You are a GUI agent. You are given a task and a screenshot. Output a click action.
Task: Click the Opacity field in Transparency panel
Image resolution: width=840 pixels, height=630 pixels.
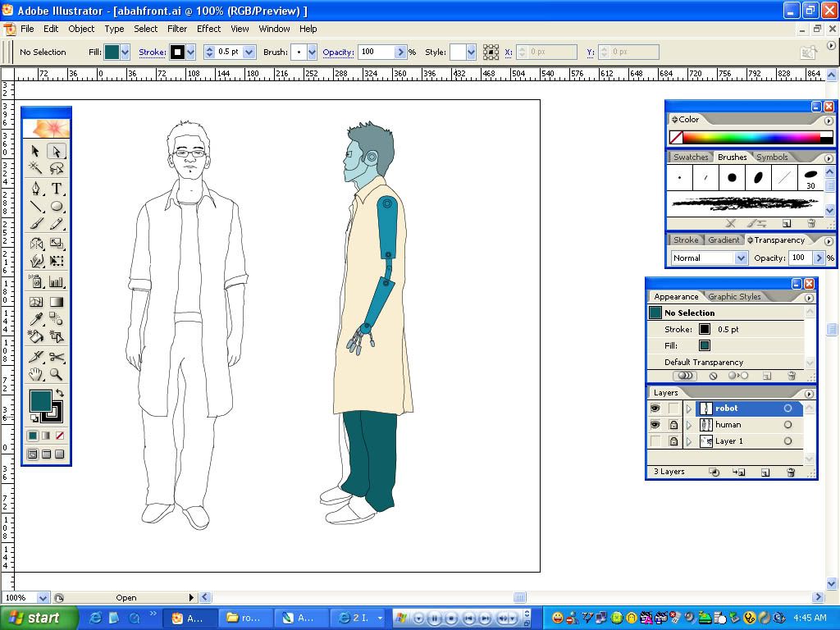(800, 258)
